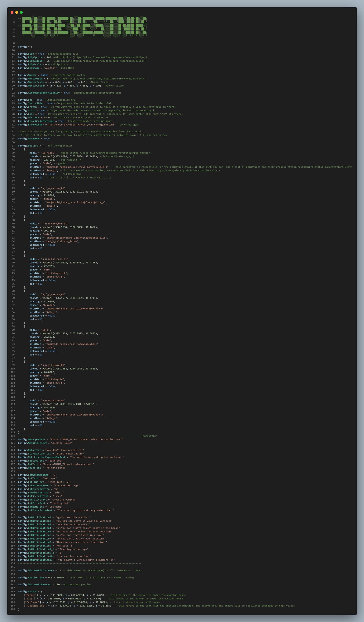
Task: Click the heading value 152.9945
Action: click(49, 407)
